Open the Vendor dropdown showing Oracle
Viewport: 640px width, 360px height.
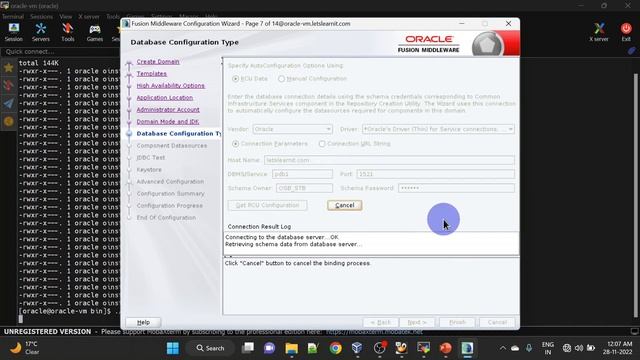(x=292, y=129)
